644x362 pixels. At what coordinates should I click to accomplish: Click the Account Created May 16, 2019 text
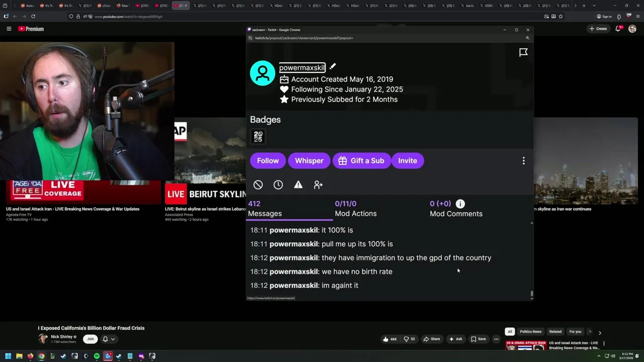(342, 79)
